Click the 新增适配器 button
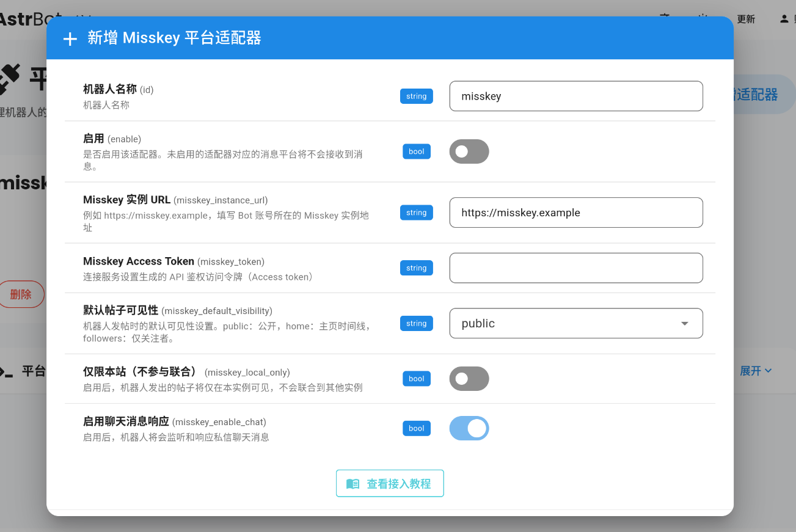Screen dimensions: 796x532 pos(754,94)
